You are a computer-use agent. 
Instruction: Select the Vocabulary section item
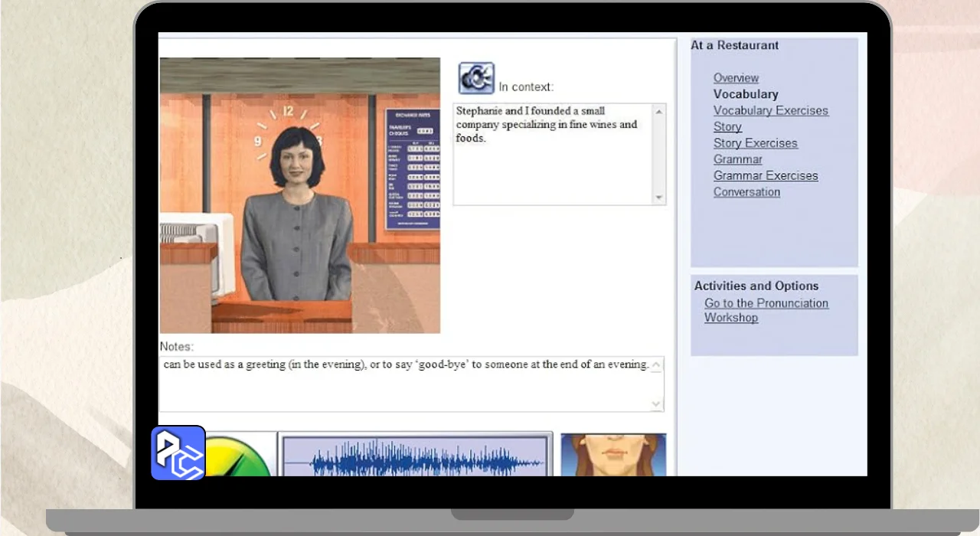click(x=746, y=94)
